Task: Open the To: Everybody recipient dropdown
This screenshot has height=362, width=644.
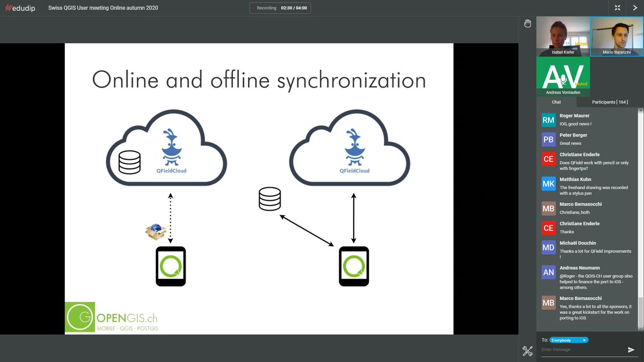Action: pyautogui.click(x=569, y=340)
